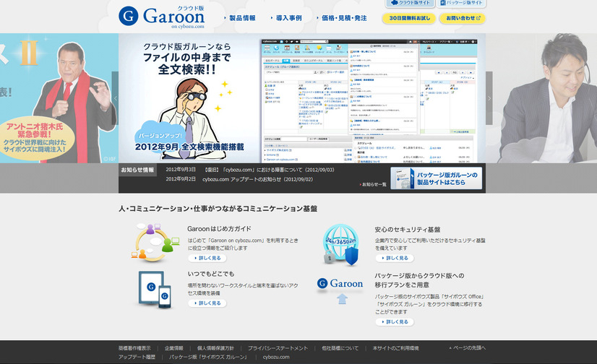Jump to top via ページの先頭へ
The height and width of the screenshot is (364, 597).
click(x=468, y=347)
